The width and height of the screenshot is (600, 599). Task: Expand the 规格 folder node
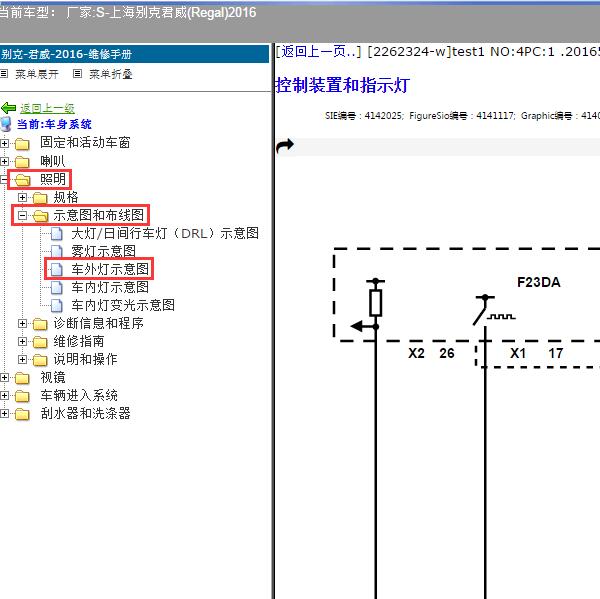click(x=23, y=197)
